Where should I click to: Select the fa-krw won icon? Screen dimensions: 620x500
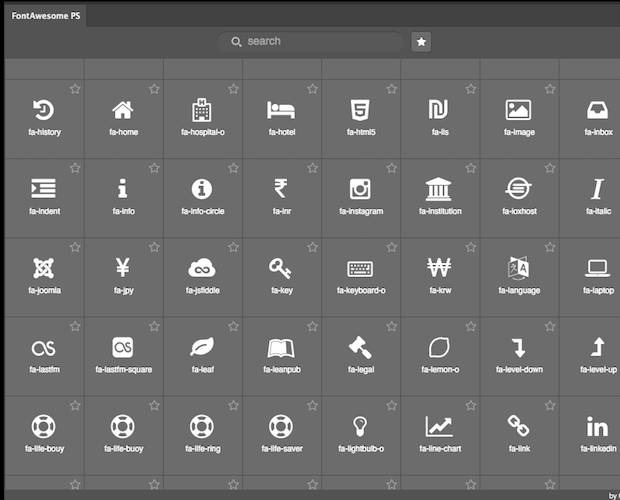(x=439, y=268)
